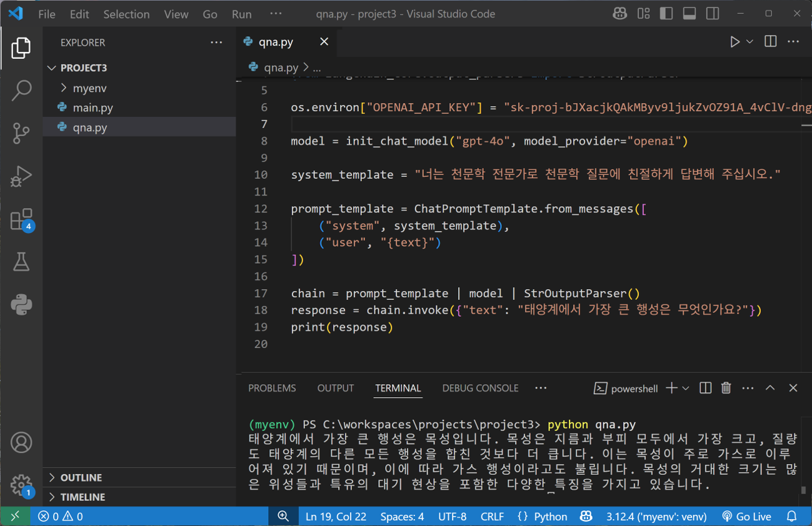Toggle the bottom panel visibility
The height and width of the screenshot is (526, 812).
point(689,14)
